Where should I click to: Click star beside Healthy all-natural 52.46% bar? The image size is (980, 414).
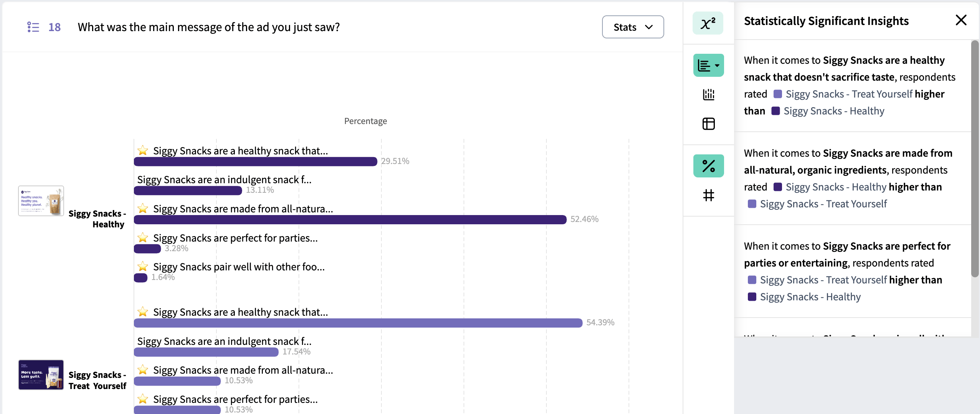click(x=143, y=209)
